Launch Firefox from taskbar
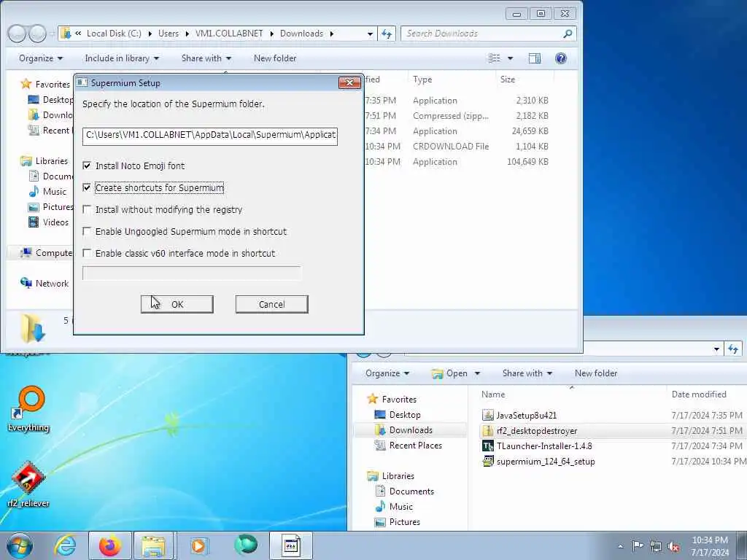 pos(110,545)
